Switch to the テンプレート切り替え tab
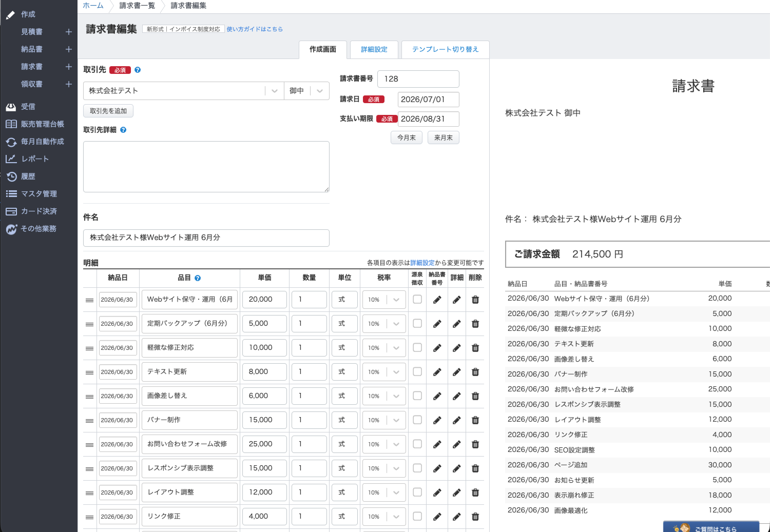This screenshot has height=532, width=770. 445,49
